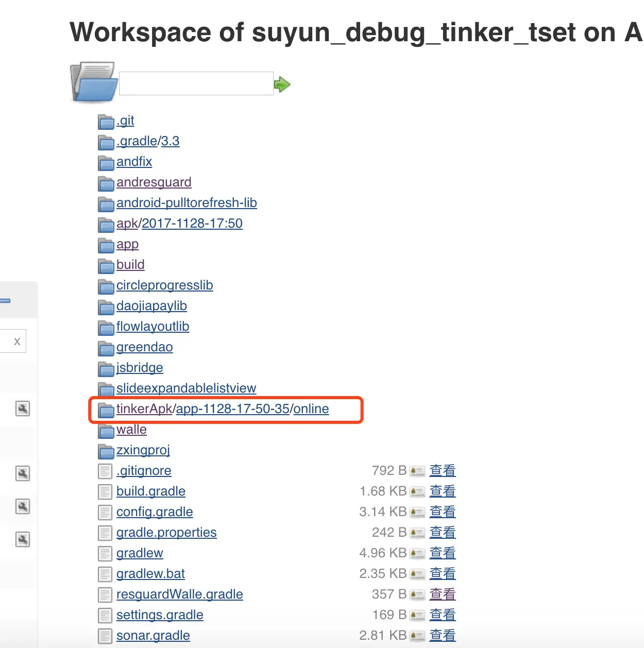This screenshot has width=644, height=648.
Task: Open the andfix folder
Action: point(134,162)
